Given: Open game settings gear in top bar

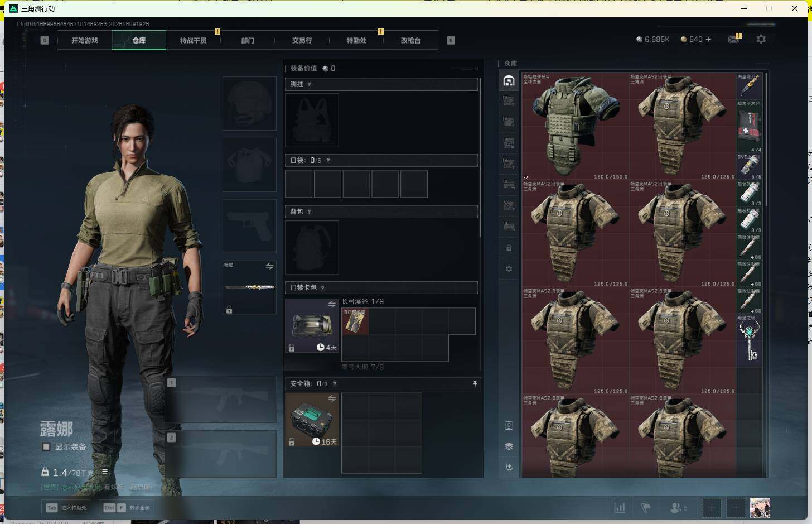Looking at the screenshot, I should click(761, 39).
